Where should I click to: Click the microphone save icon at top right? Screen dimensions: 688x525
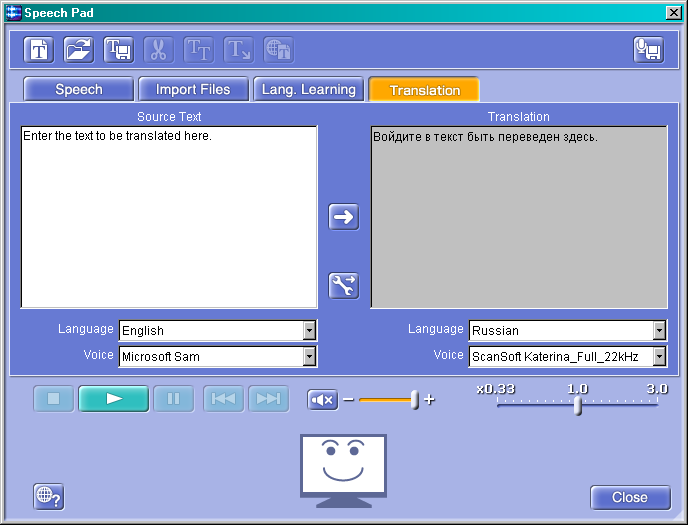648,49
